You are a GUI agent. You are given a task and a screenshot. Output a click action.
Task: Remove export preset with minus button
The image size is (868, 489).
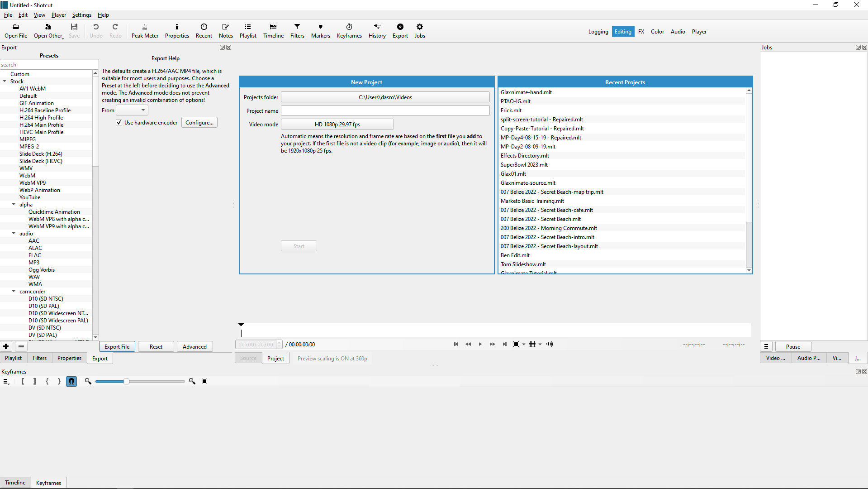[21, 346]
